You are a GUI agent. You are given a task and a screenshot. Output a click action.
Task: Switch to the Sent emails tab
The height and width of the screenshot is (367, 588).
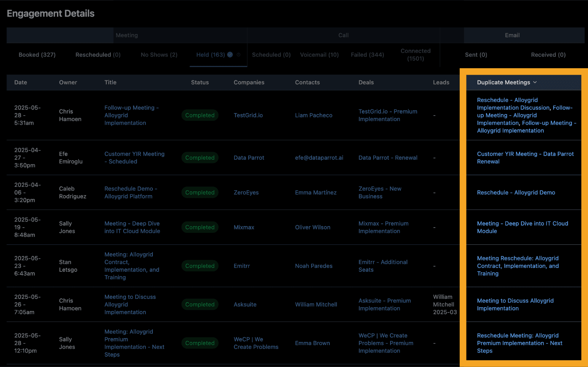475,54
